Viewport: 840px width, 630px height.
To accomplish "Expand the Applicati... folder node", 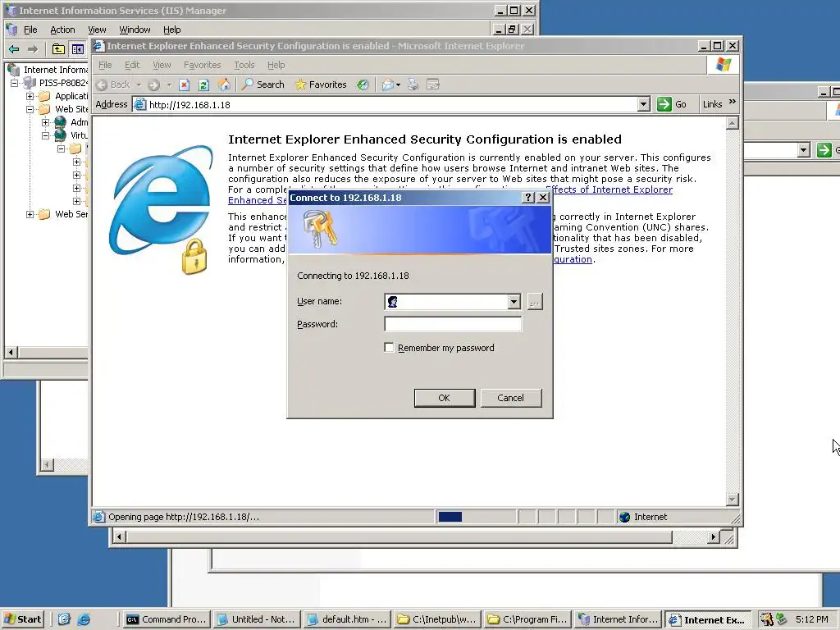I will coord(30,97).
